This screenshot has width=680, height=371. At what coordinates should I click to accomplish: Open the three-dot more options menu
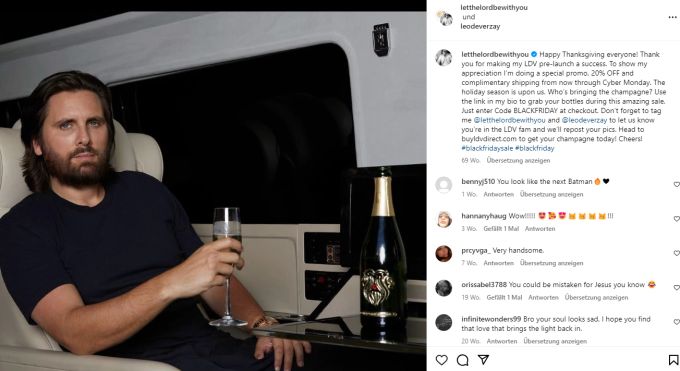coord(672,17)
